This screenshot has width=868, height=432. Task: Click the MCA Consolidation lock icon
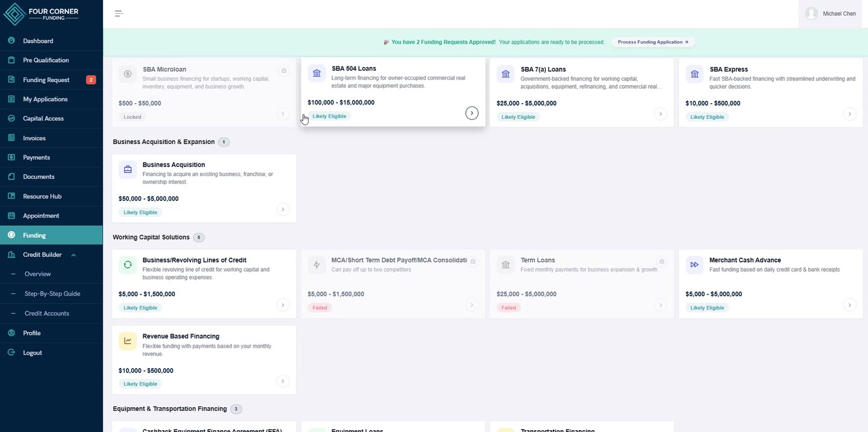click(x=473, y=261)
